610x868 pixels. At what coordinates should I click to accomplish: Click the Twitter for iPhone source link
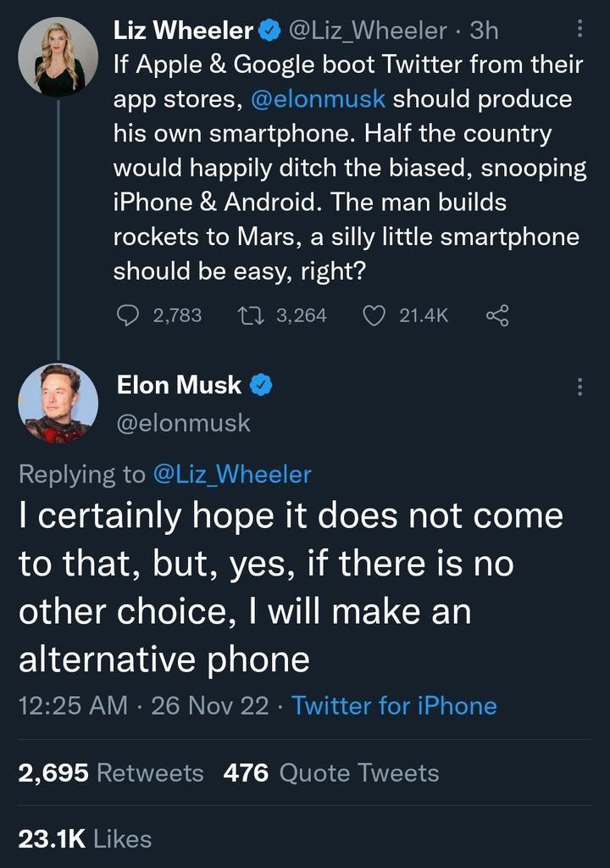[394, 705]
